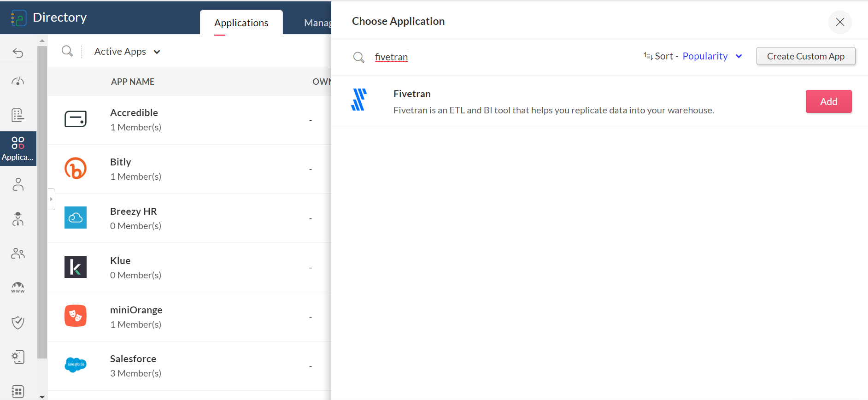Click the Bitly app name
The image size is (868, 400).
(121, 162)
